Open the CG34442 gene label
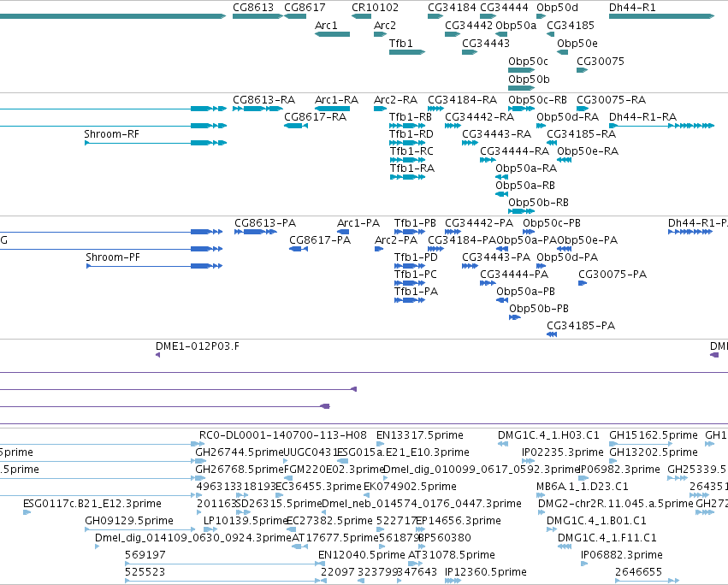 point(469,25)
